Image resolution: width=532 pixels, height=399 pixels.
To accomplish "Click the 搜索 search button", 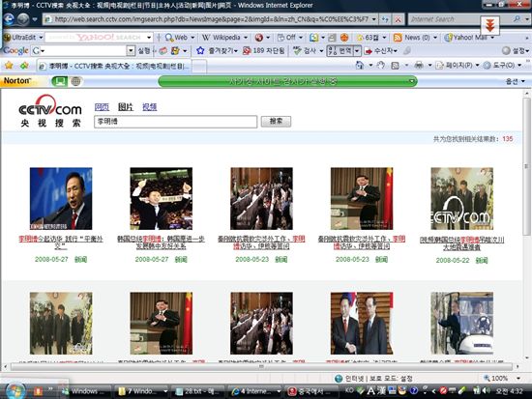I will (x=276, y=122).
